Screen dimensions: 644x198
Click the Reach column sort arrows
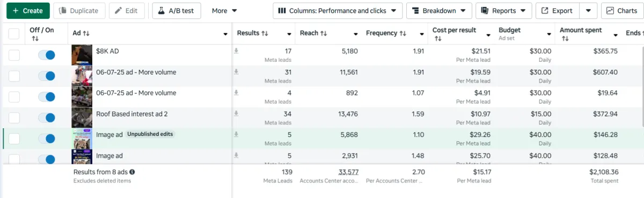point(324,33)
